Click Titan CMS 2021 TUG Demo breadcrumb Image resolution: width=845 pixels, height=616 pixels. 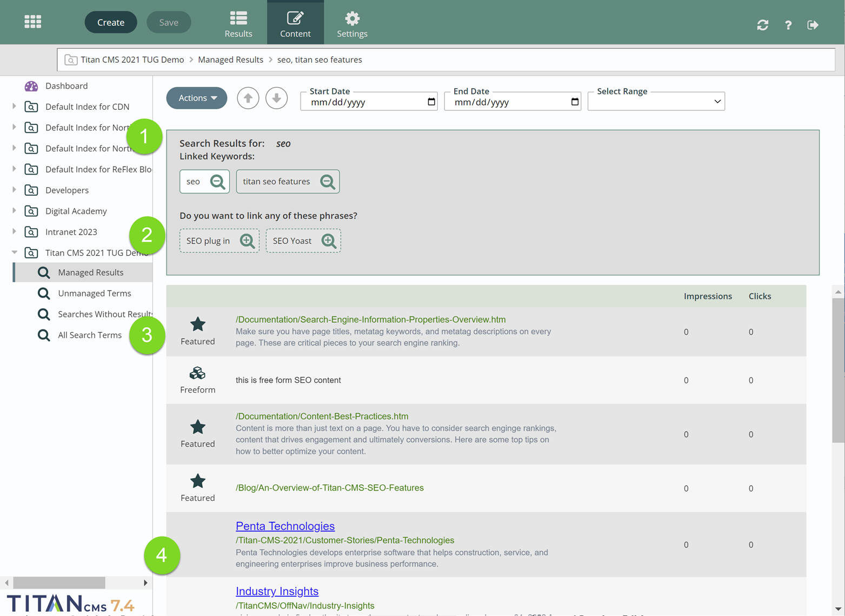pos(132,60)
